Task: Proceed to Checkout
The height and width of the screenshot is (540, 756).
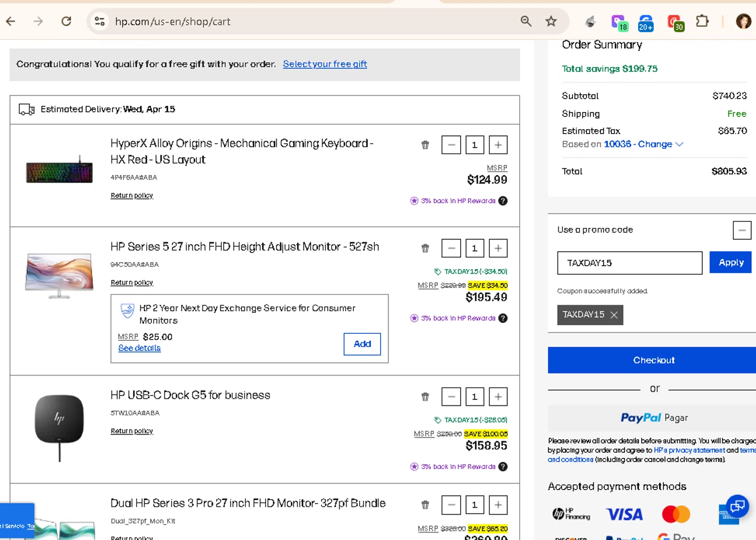Action: [653, 360]
